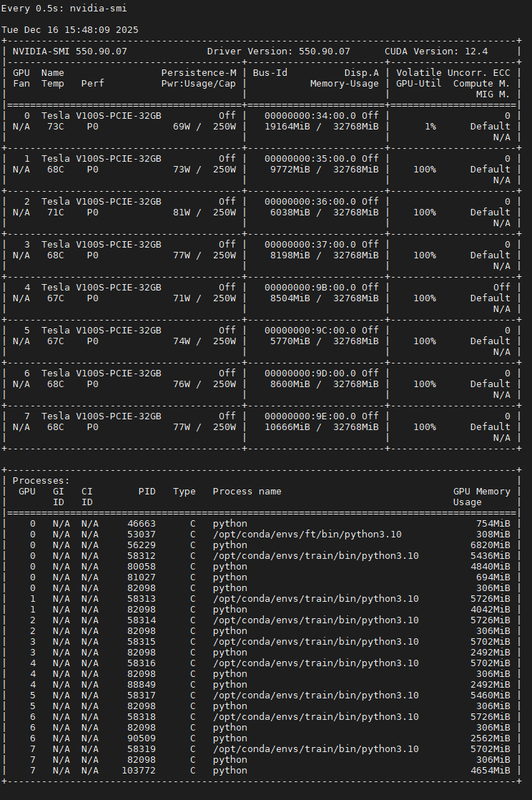
Task: Select GPU 0 power usage '69W'
Action: click(x=182, y=127)
